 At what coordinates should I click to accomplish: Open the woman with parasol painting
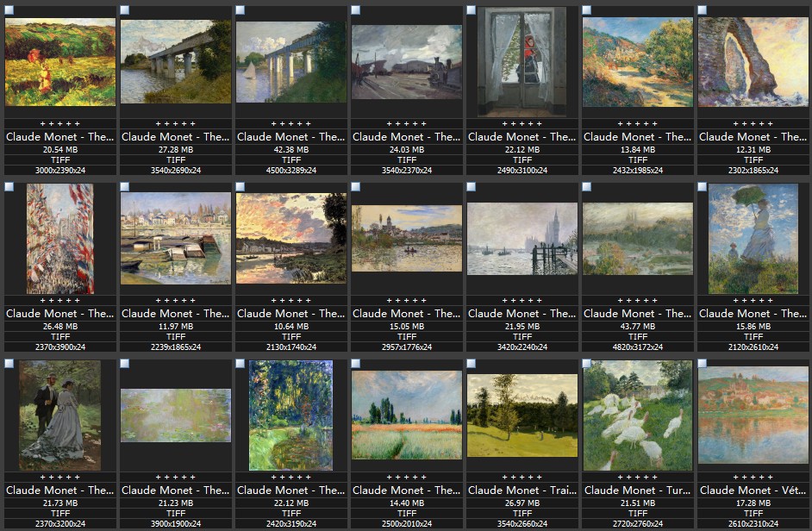753,239
